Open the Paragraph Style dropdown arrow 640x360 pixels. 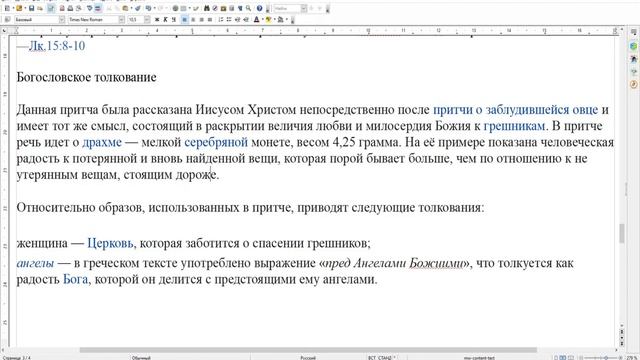pyautogui.click(x=62, y=20)
